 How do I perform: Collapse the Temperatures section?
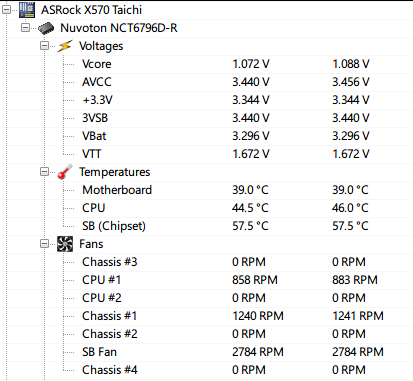coord(44,172)
